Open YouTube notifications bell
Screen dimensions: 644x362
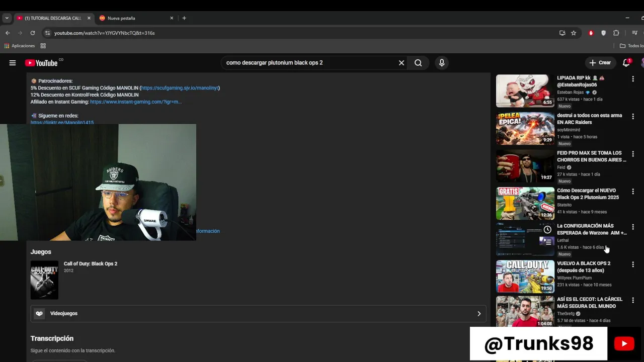click(x=626, y=63)
